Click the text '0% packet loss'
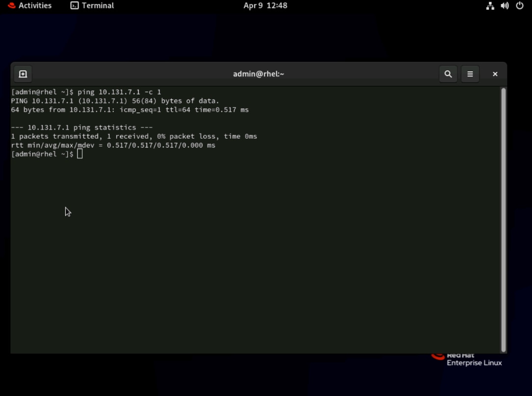The image size is (532, 396). coord(186,136)
